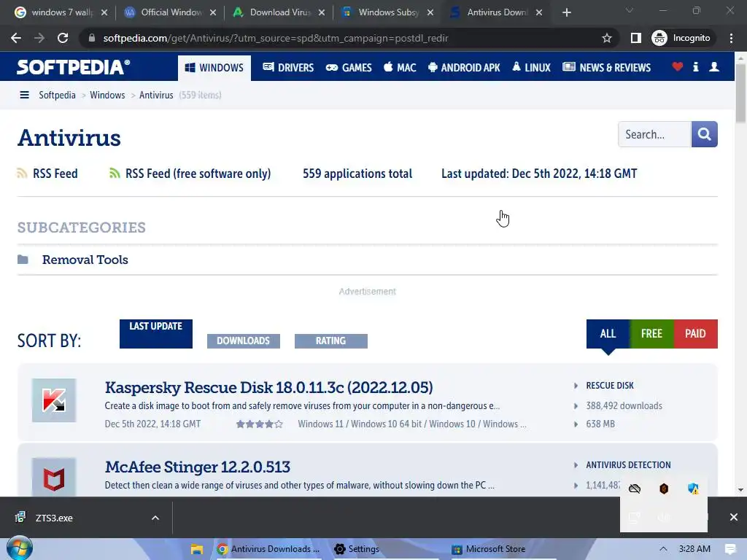Click the red heart favorites icon
The height and width of the screenshot is (560, 747).
coord(678,67)
